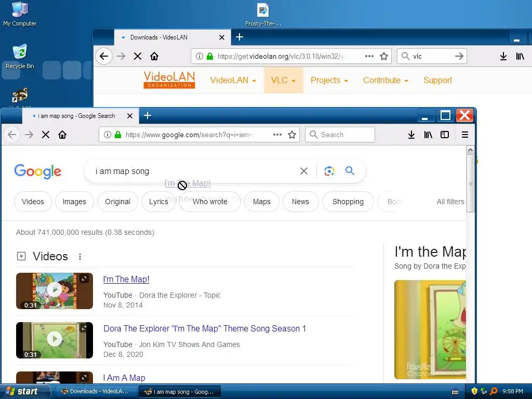Image resolution: width=532 pixels, height=399 pixels.
Task: Toggle sidebar icon in the Google Search window
Action: 445,135
